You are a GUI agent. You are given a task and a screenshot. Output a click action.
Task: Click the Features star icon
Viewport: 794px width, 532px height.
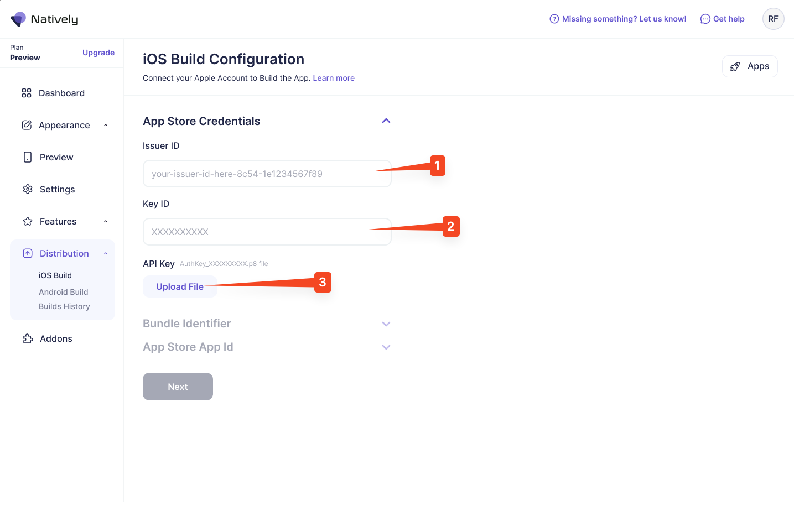(x=28, y=221)
